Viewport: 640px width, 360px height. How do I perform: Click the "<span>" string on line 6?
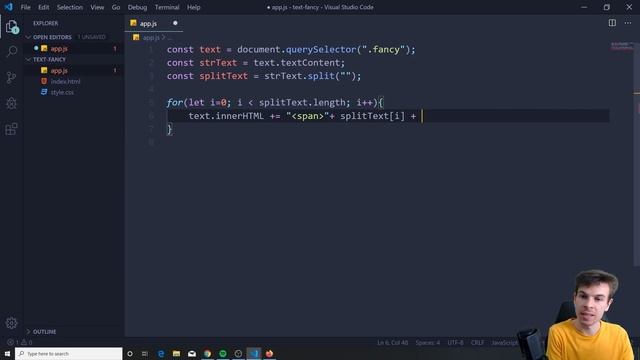(308, 116)
